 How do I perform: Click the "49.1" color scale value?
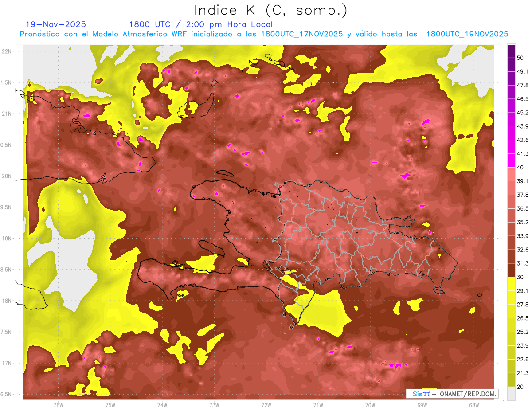click(523, 71)
